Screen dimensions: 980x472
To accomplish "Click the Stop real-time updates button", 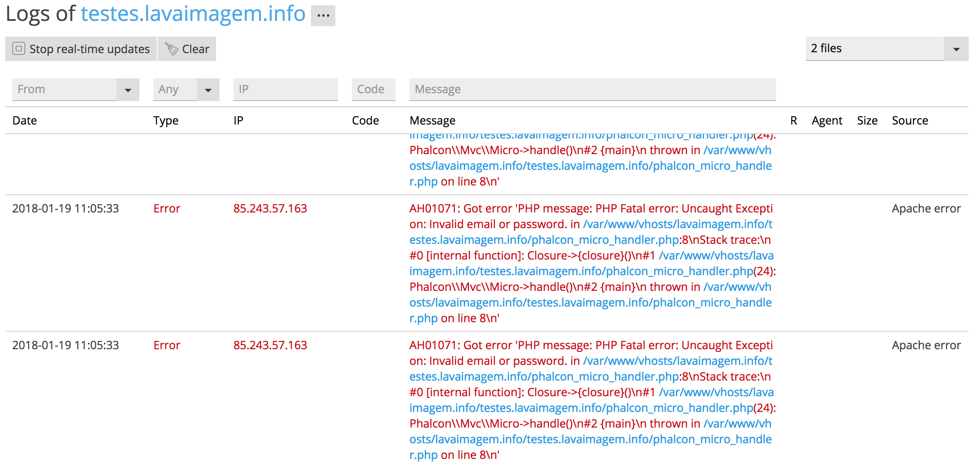I will (81, 49).
